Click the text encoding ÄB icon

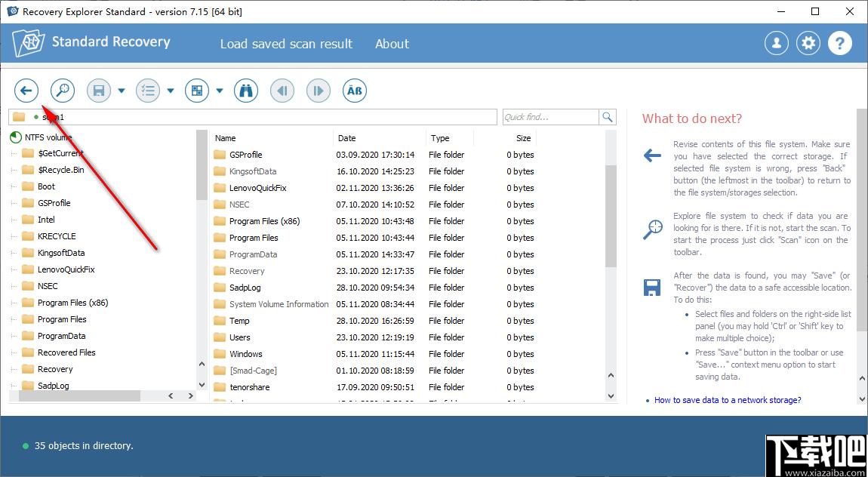[x=355, y=91]
